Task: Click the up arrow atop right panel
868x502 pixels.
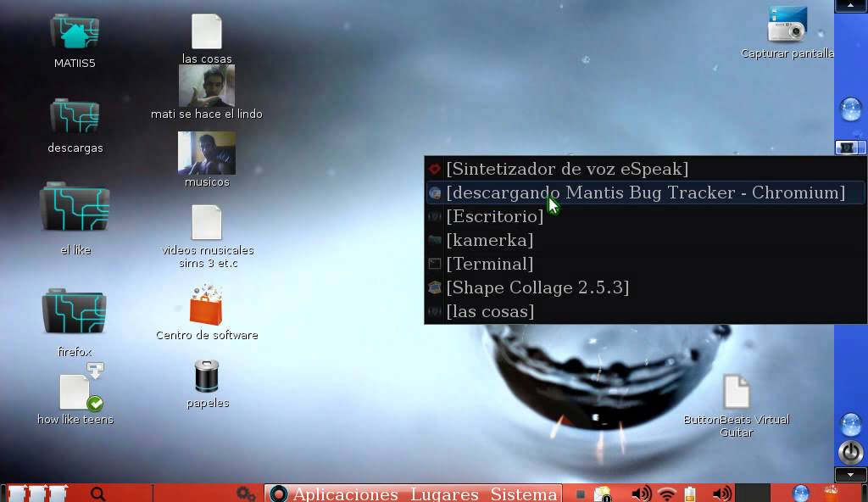Action: (850, 6)
